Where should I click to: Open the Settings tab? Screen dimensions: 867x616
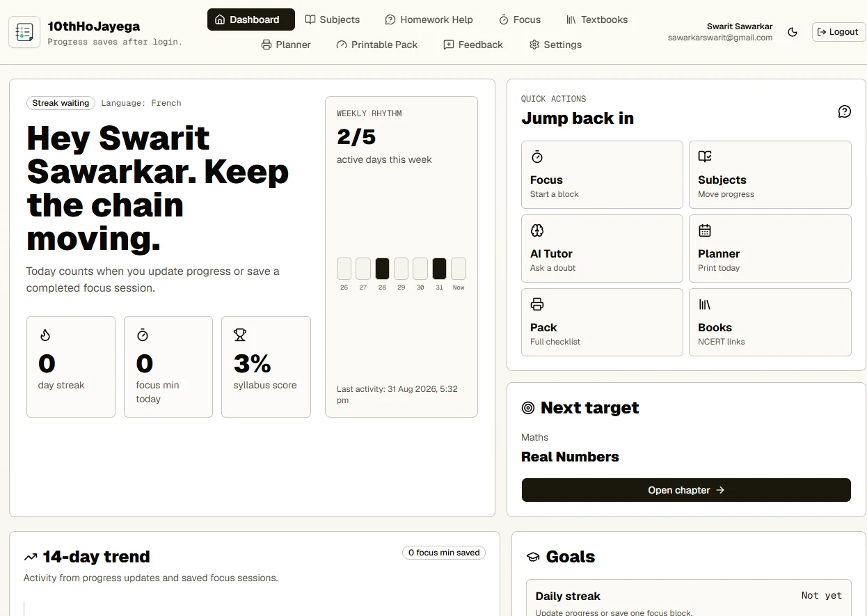(x=555, y=45)
